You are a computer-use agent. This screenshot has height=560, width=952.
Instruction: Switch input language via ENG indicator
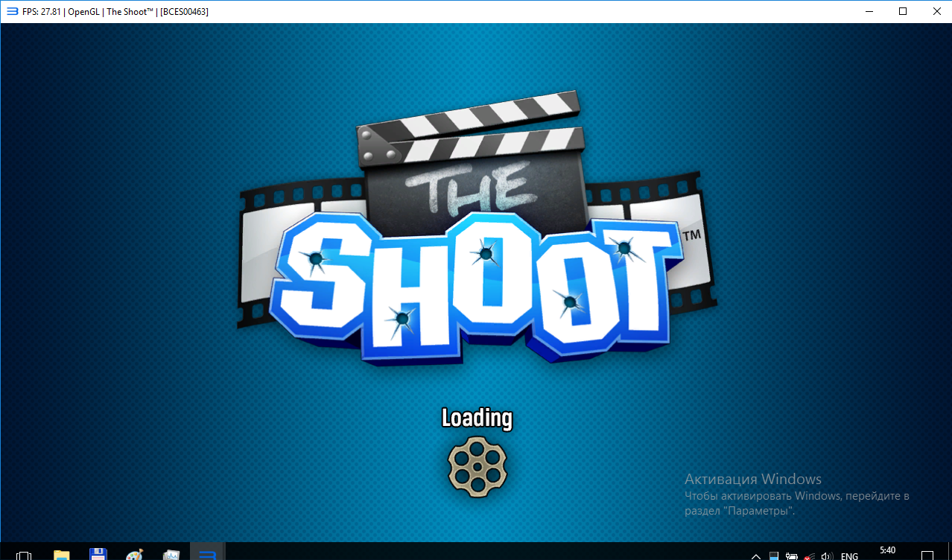[x=849, y=556]
